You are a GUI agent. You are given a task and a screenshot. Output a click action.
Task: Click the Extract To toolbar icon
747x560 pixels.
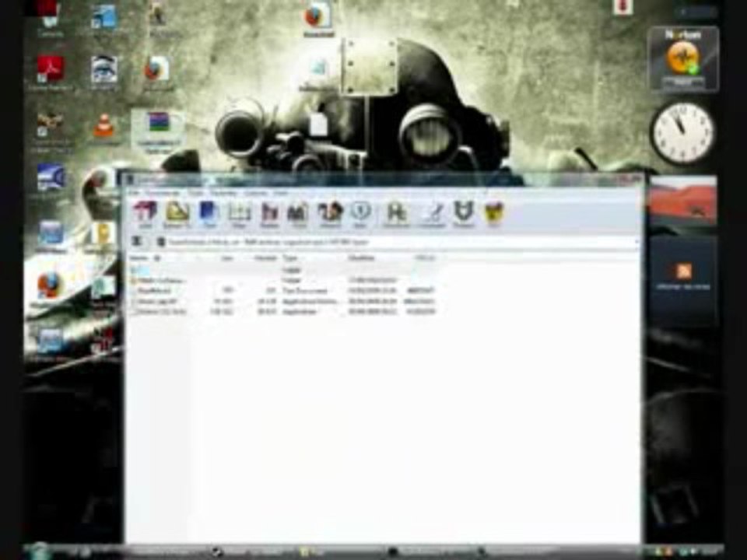click(x=177, y=214)
